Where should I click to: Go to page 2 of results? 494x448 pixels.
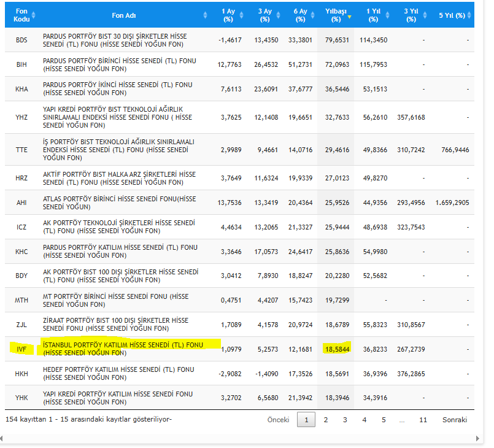[x=326, y=420]
